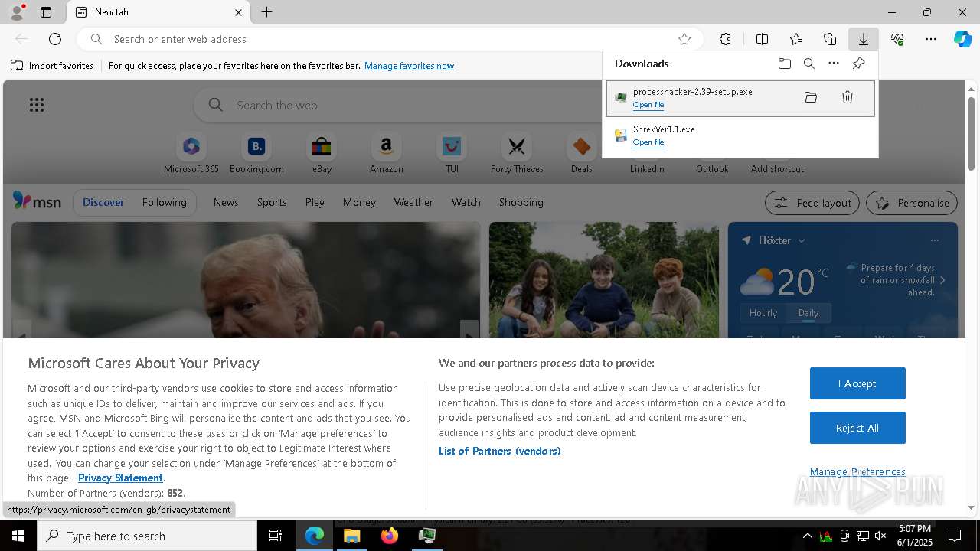The width and height of the screenshot is (980, 551).
Task: Open the Manage favorites now link
Action: click(x=409, y=66)
